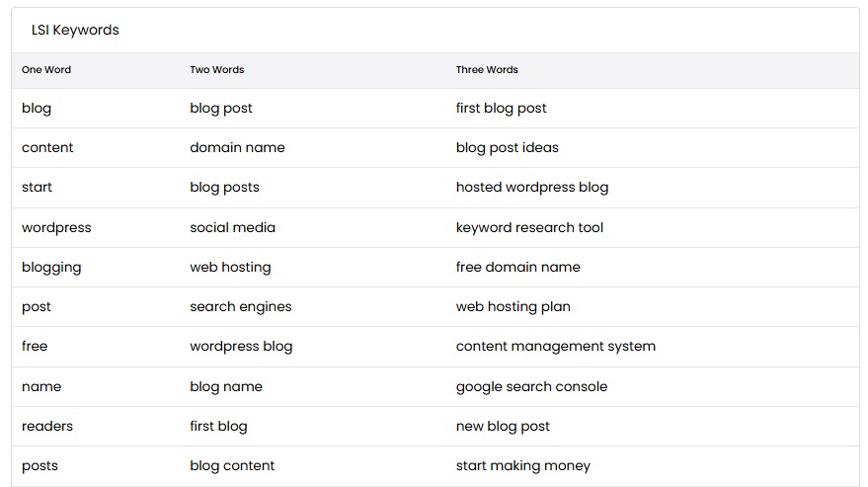Select the 'first blog post' keyword
The image size is (868, 487).
click(501, 109)
